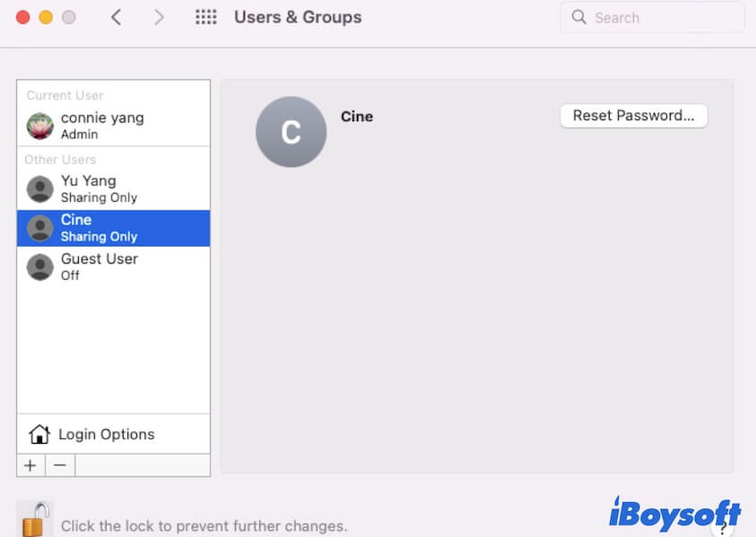Show all preferences via grid icon

point(206,17)
